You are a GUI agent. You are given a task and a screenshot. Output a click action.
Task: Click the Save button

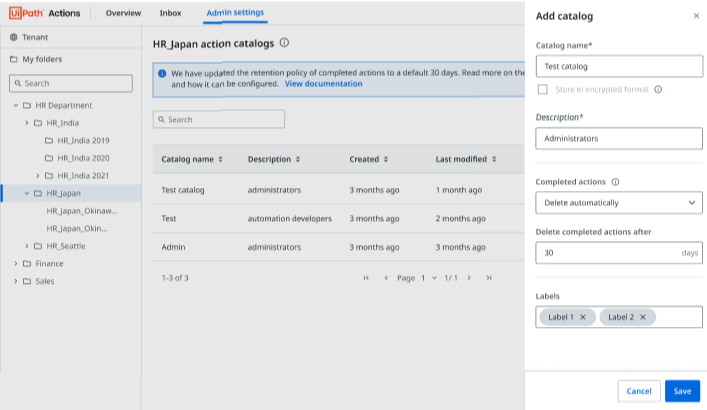tap(682, 391)
